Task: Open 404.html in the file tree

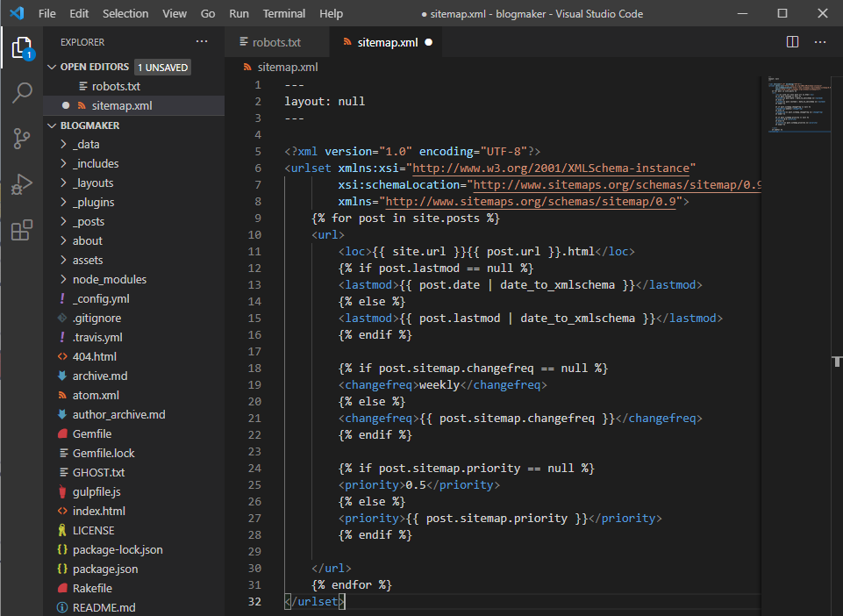Action: 94,356
